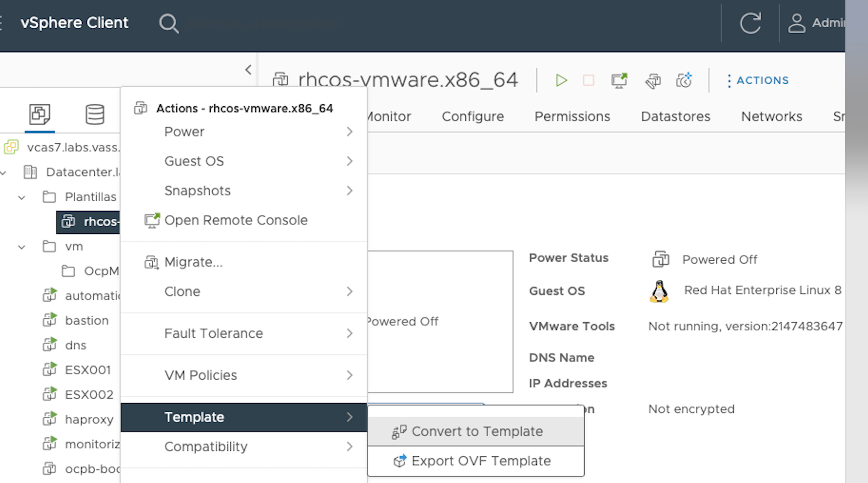Open the VM Policies submenu
Screen dimensions: 868x483
point(244,375)
